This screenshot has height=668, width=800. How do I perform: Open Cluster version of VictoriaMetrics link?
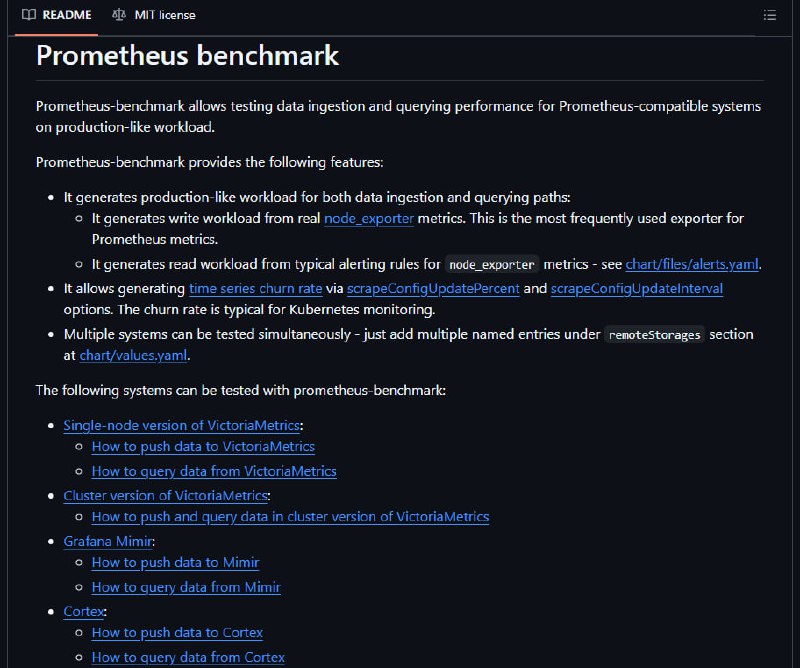coord(165,496)
